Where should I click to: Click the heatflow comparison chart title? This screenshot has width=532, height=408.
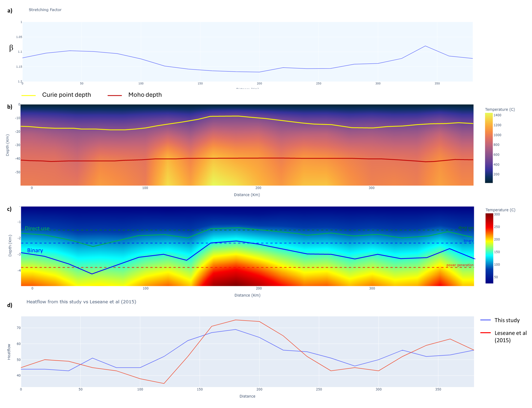(81, 302)
